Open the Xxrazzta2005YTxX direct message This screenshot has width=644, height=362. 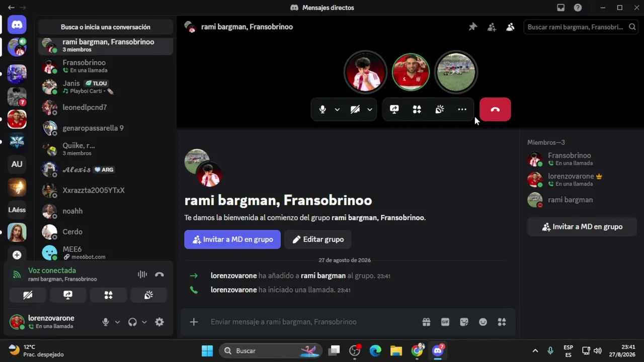[x=106, y=191]
